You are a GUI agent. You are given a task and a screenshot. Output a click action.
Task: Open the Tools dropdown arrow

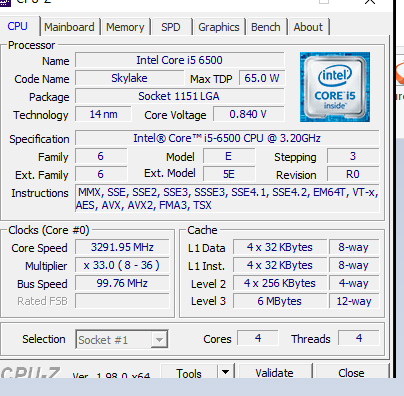(226, 372)
